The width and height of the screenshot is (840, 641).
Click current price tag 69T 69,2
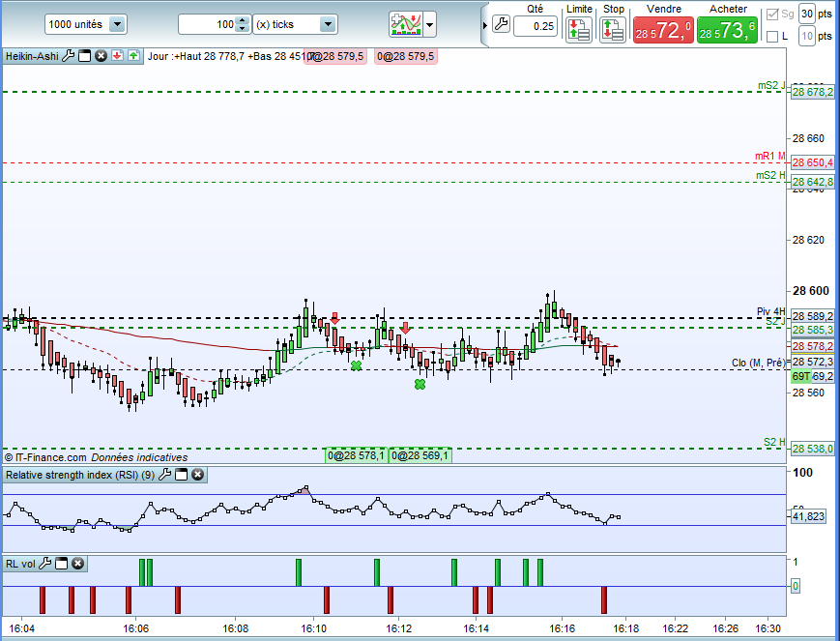click(813, 376)
